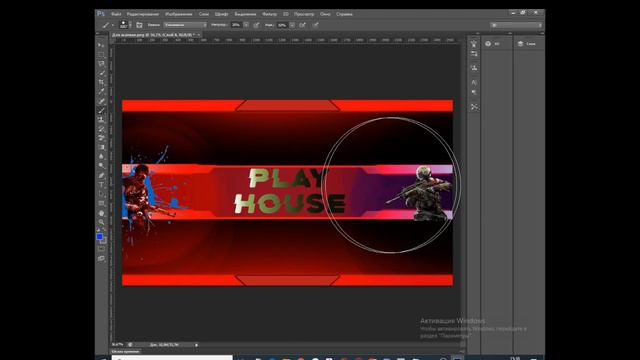
Task: Open the Окно menu
Action: click(x=325, y=14)
